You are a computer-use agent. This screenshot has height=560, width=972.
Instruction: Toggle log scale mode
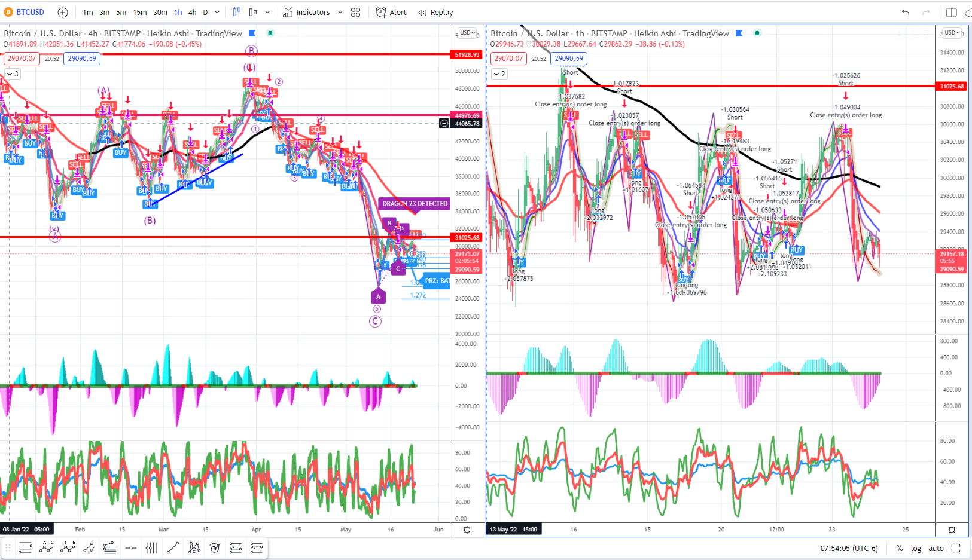tap(916, 548)
